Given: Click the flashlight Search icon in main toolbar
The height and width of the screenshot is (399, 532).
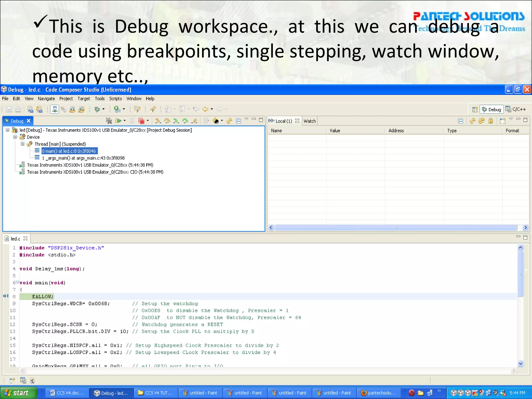Looking at the screenshot, I should (153, 109).
